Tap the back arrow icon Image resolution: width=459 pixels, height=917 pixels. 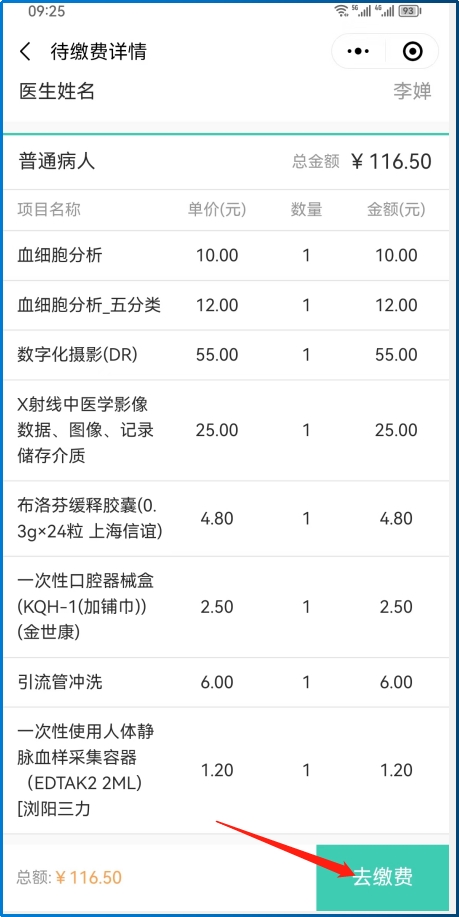pyautogui.click(x=25, y=52)
